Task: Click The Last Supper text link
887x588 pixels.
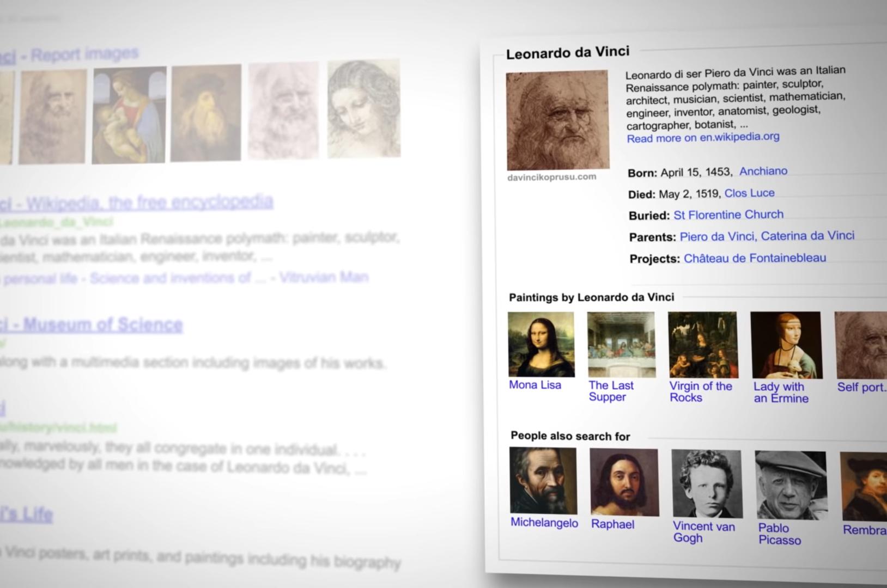Action: click(611, 391)
